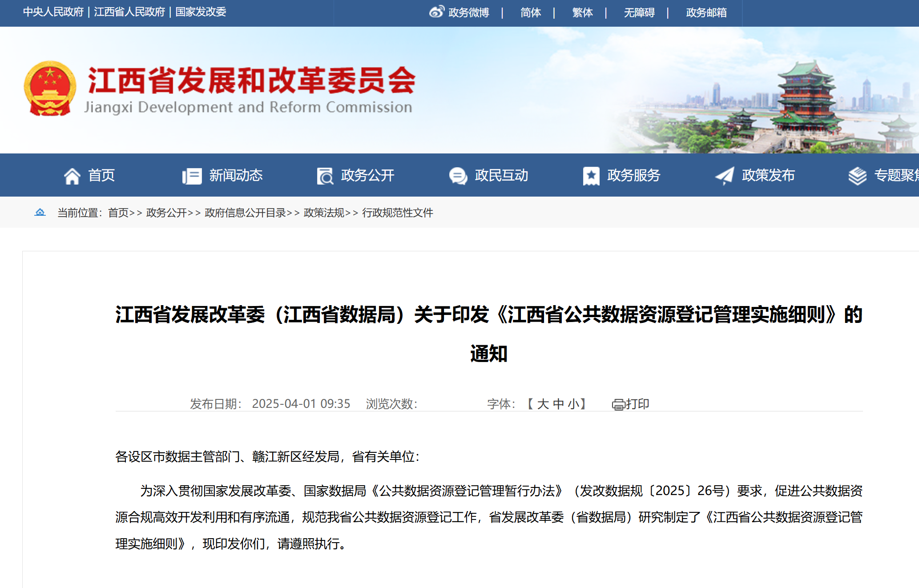
Task: Click the newspaper icon for 新闻动态
Action: tap(192, 176)
